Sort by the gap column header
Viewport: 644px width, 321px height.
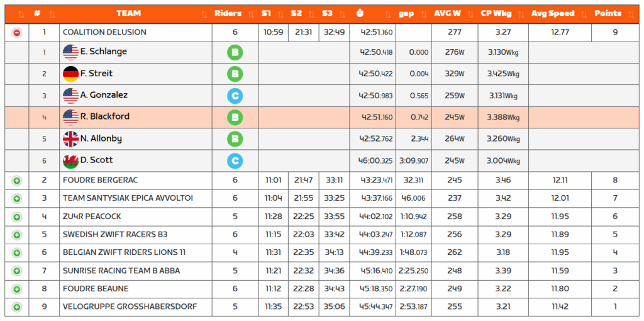tap(406, 13)
